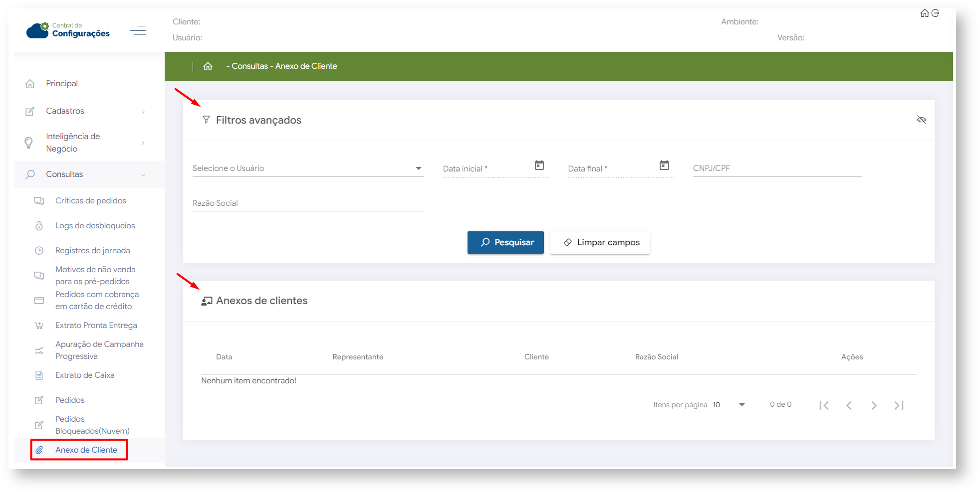
Task: Expand the Cadastros menu
Action: pos(85,111)
